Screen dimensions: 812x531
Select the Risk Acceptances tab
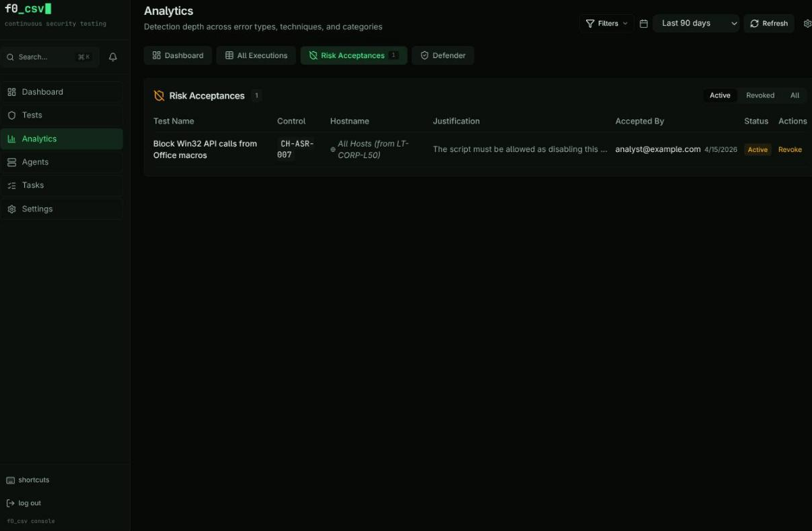354,55
